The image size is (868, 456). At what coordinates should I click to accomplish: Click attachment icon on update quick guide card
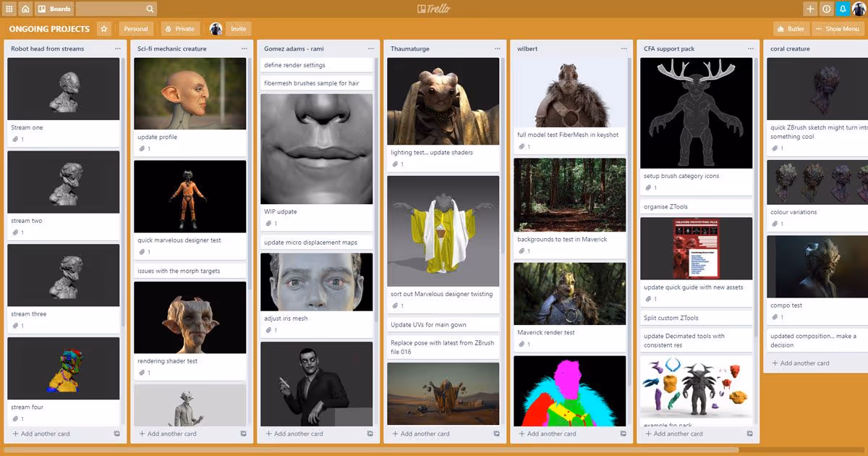point(648,299)
